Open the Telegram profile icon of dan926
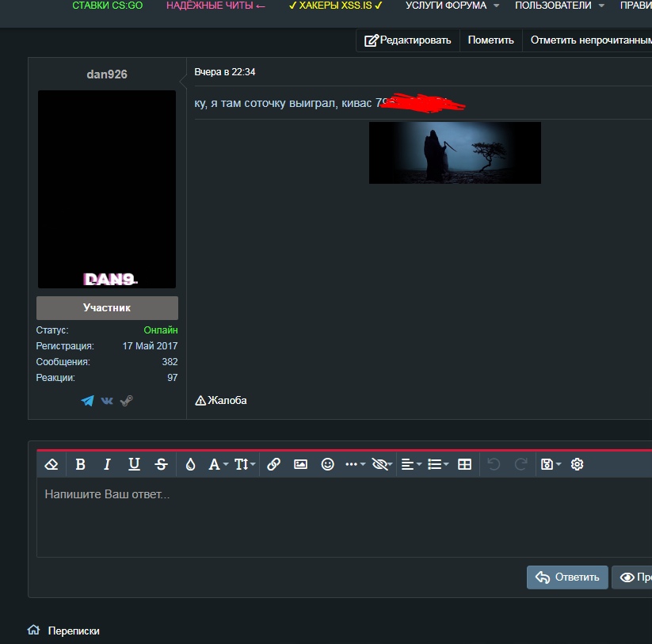This screenshot has height=644, width=652. point(87,401)
